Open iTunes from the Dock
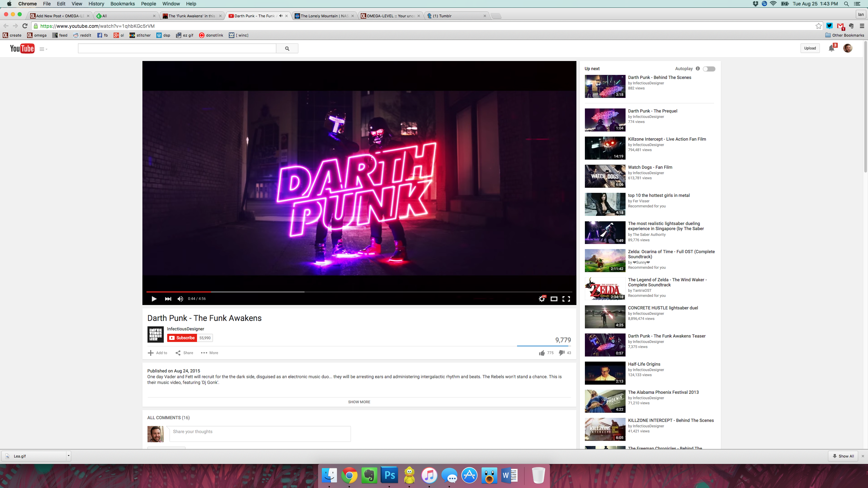The image size is (868, 488). click(x=429, y=475)
